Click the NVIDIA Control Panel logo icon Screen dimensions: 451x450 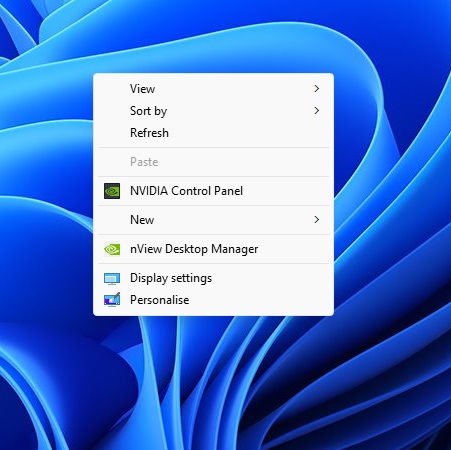pyautogui.click(x=112, y=191)
